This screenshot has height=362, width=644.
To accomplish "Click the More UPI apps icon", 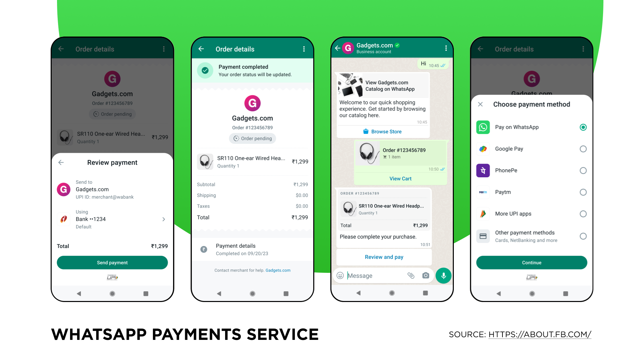I will [483, 214].
